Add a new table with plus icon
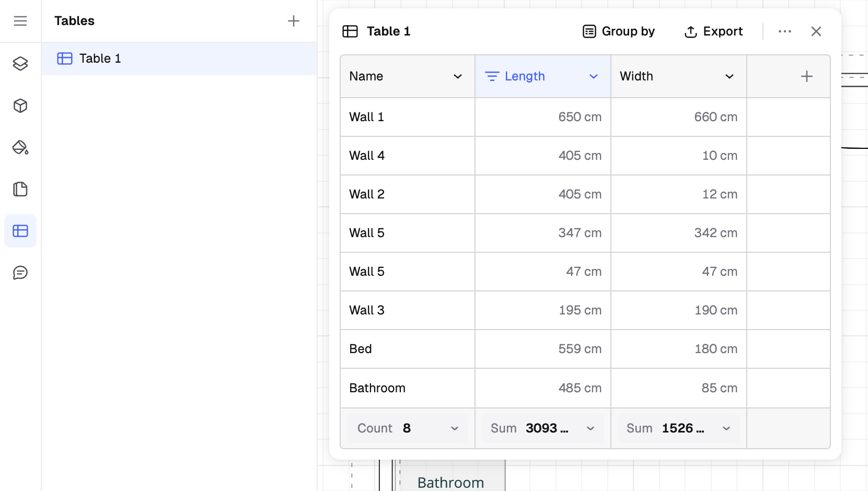Screen dimensions: 868x491 click(x=294, y=21)
